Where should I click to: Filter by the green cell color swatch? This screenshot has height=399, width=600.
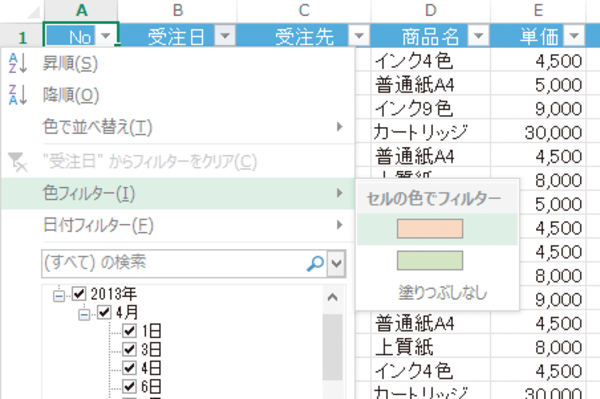pyautogui.click(x=430, y=261)
